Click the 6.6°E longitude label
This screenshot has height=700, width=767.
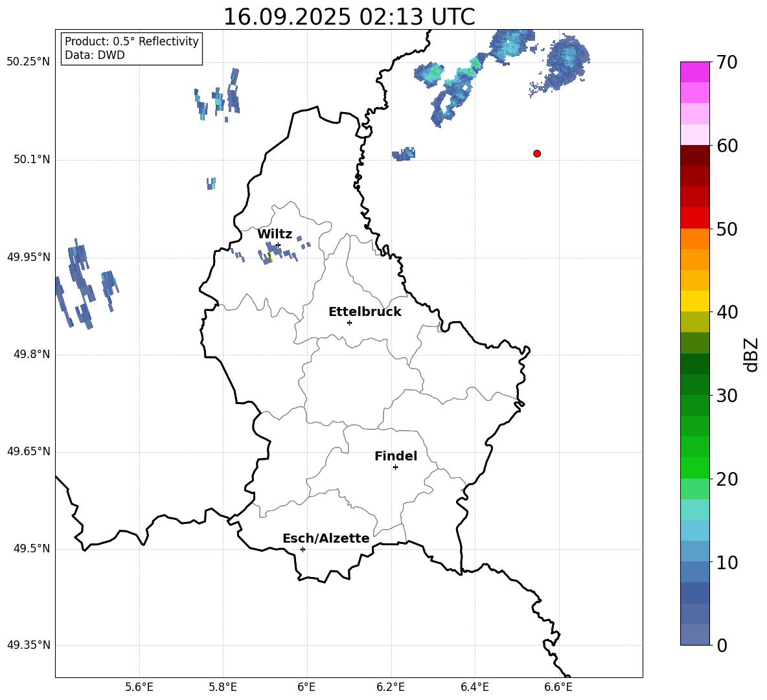pos(558,687)
